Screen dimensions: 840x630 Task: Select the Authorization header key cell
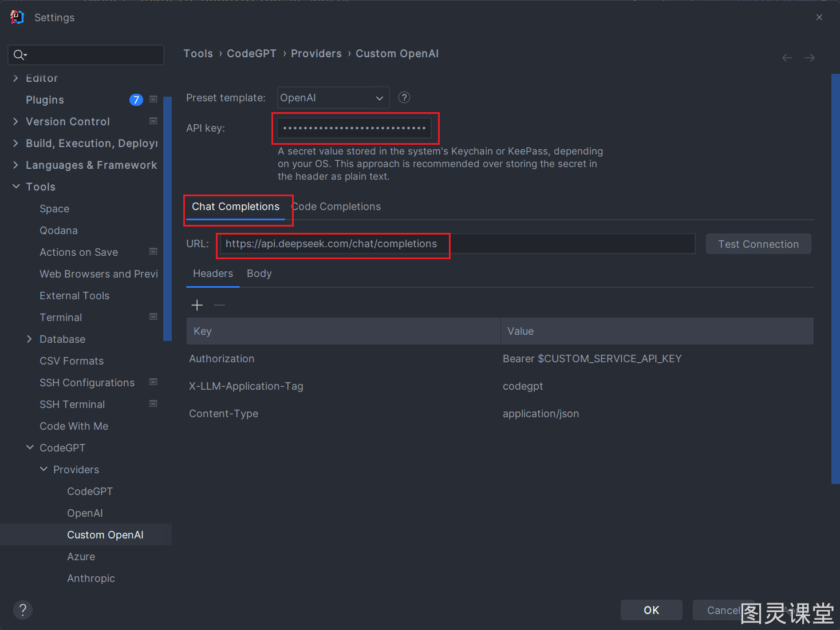[344, 359]
